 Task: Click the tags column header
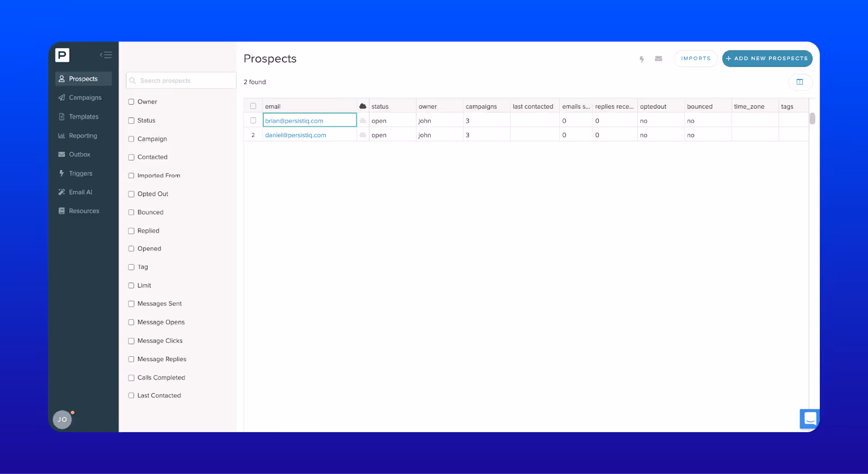coord(794,106)
